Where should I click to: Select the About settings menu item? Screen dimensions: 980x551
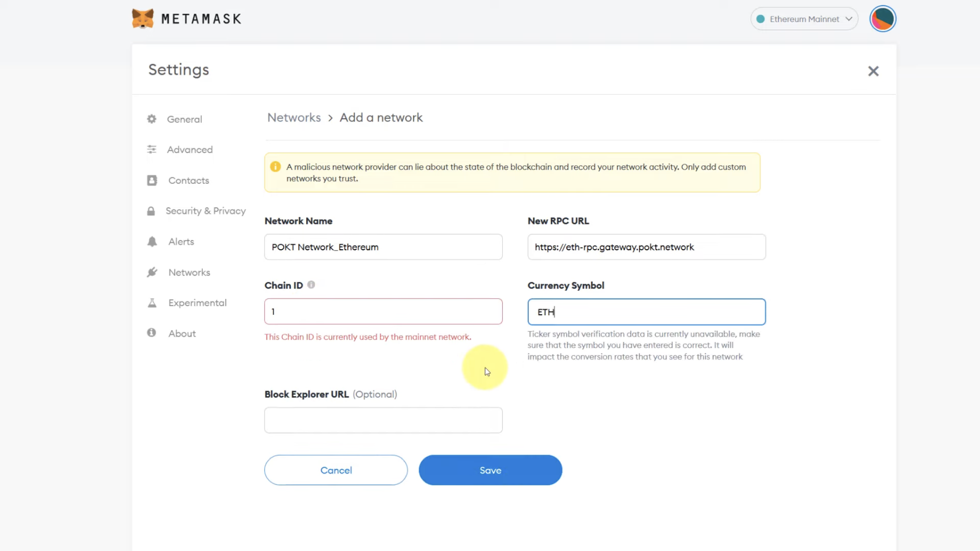[x=182, y=333]
